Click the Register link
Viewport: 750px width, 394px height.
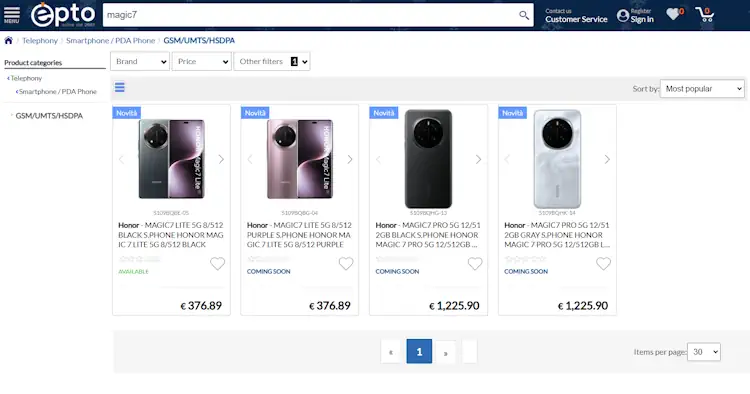coord(641,11)
